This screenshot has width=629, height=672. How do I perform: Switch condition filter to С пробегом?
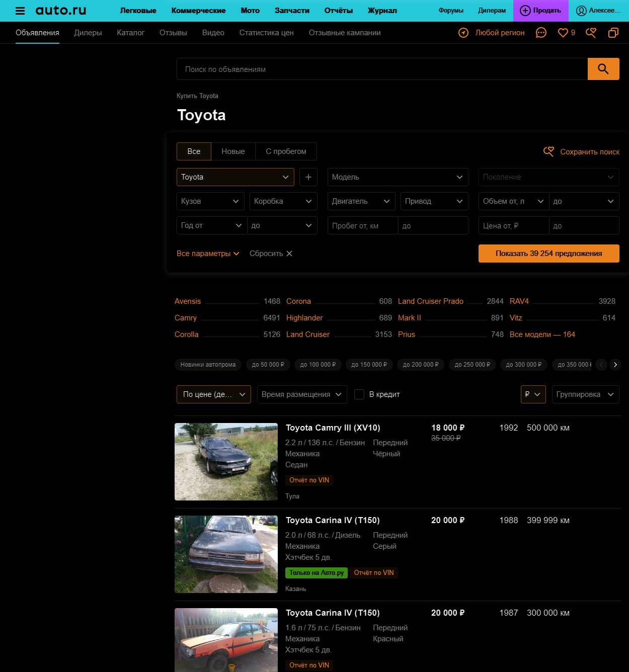[x=286, y=151]
